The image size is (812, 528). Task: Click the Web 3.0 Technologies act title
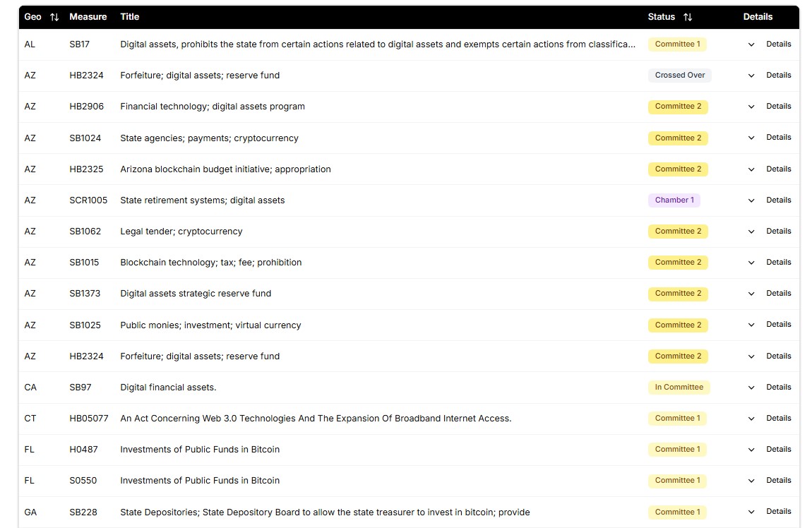pyautogui.click(x=316, y=419)
